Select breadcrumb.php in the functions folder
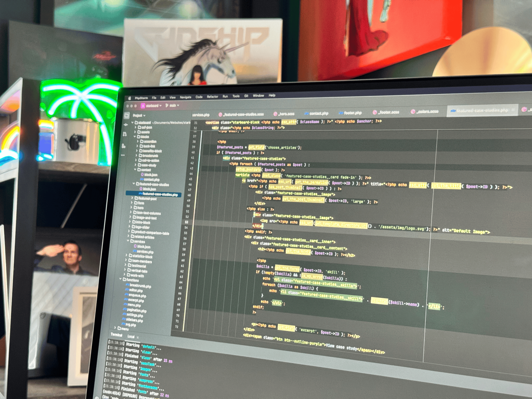This screenshot has height=399, width=532. (138, 286)
